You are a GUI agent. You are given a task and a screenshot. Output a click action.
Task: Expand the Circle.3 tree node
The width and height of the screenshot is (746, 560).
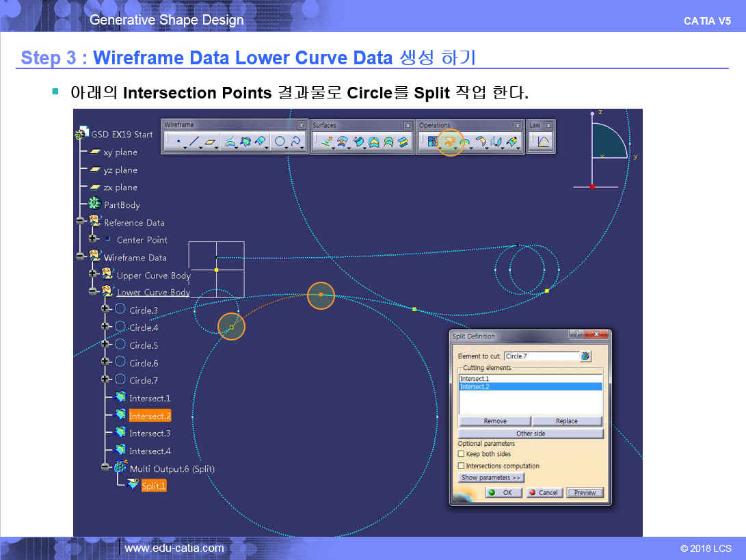105,310
